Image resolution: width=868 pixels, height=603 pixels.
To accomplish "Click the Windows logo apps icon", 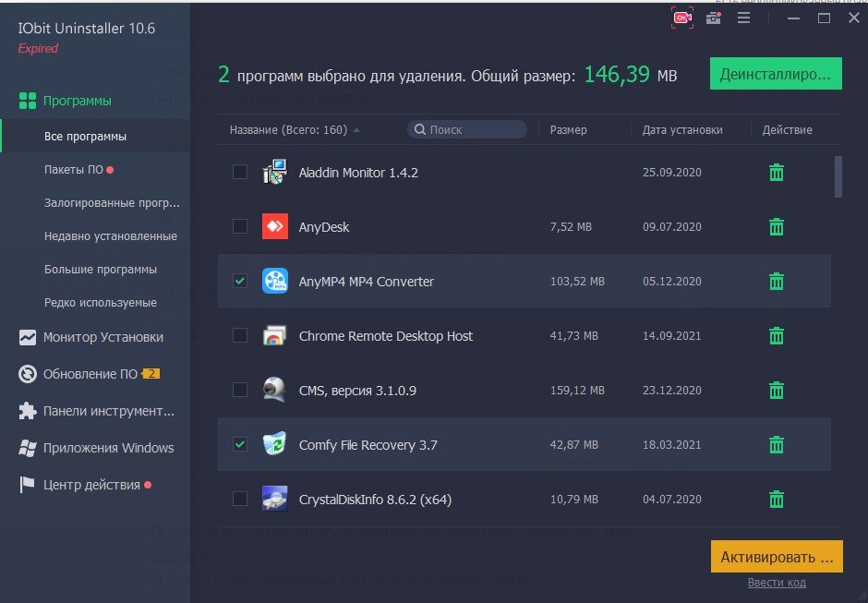I will click(x=28, y=448).
